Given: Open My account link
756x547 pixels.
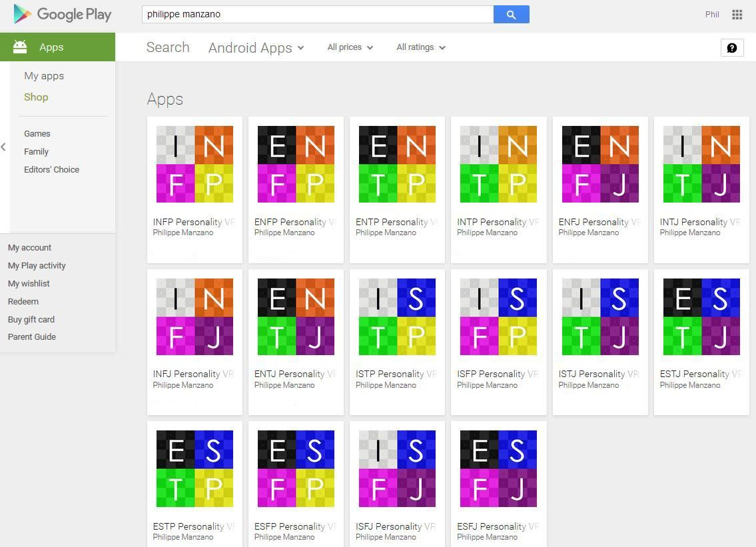Looking at the screenshot, I should 29,247.
